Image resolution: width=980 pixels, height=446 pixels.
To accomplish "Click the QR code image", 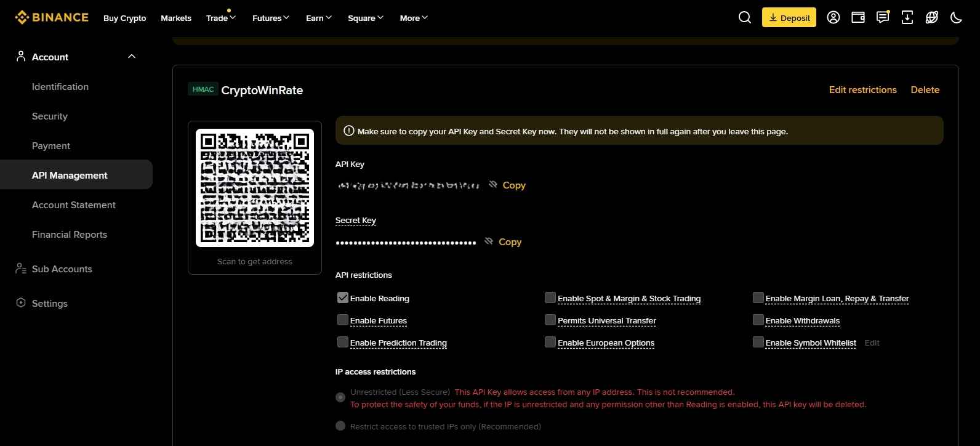I will coord(255,188).
